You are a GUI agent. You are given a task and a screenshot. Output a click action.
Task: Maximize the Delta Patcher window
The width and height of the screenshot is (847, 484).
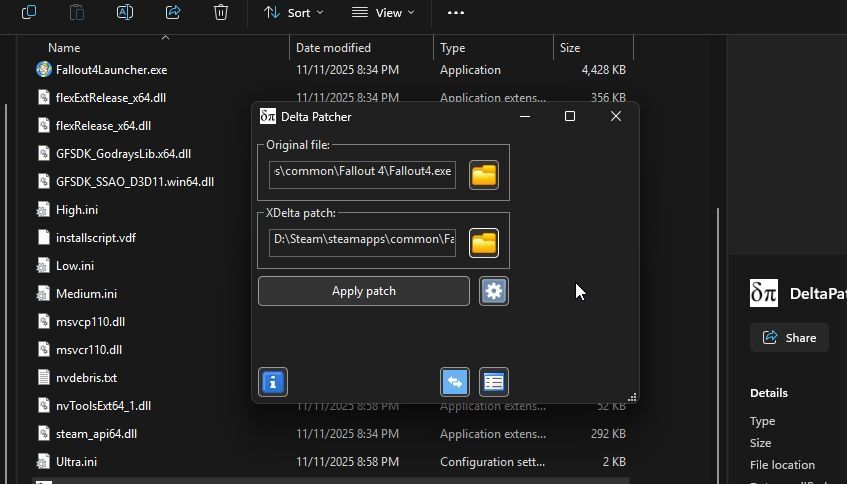tap(570, 116)
